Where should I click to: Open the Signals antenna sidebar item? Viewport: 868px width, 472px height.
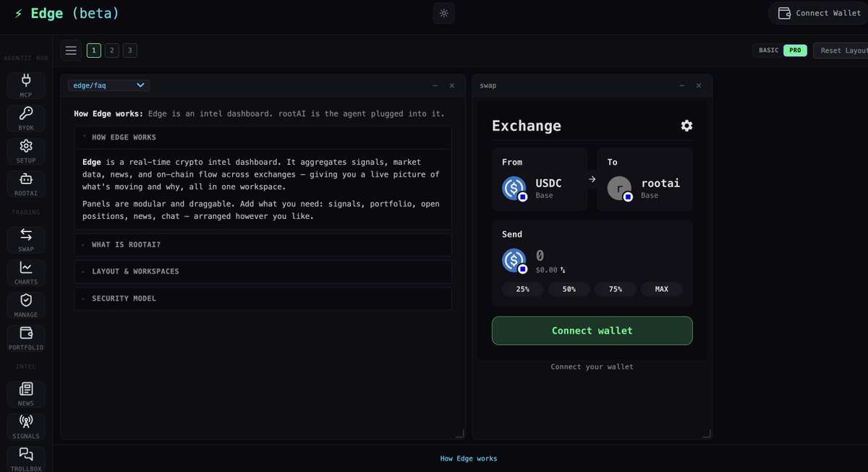point(26,426)
